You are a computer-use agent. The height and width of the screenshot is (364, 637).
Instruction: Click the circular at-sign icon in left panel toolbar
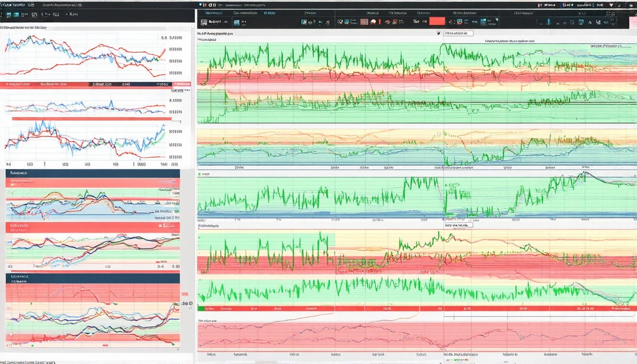34,15
